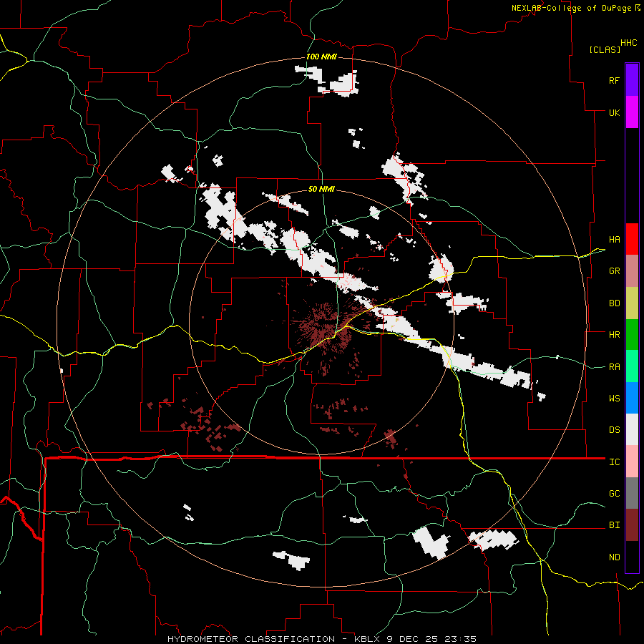Screen dimensions: 644x644
Task: Click the HA legend label
Action: (x=614, y=240)
